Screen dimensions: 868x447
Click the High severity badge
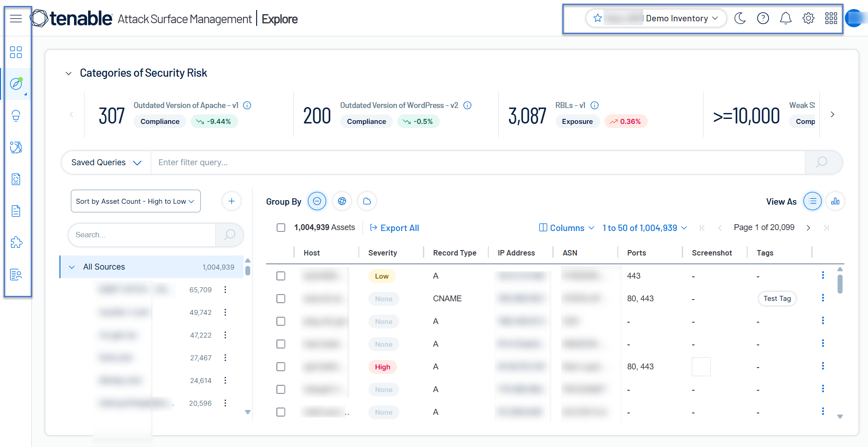(x=382, y=367)
